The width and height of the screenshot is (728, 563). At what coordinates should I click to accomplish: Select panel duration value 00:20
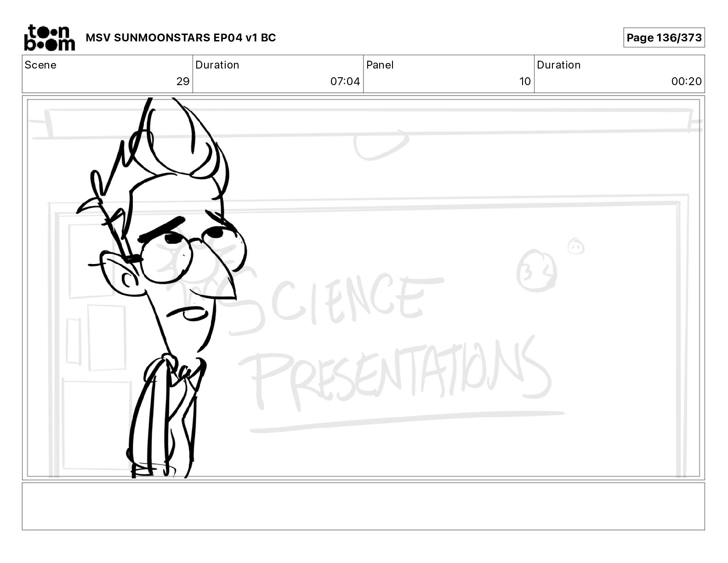click(x=686, y=81)
